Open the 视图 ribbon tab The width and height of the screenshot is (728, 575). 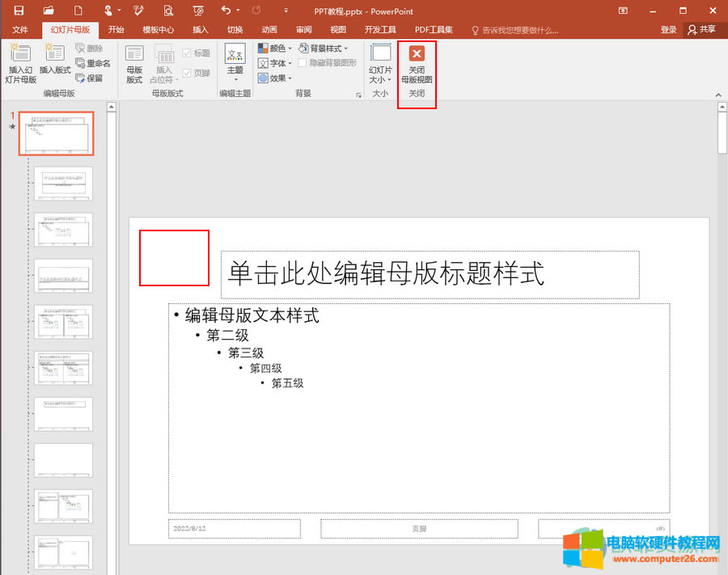click(338, 29)
